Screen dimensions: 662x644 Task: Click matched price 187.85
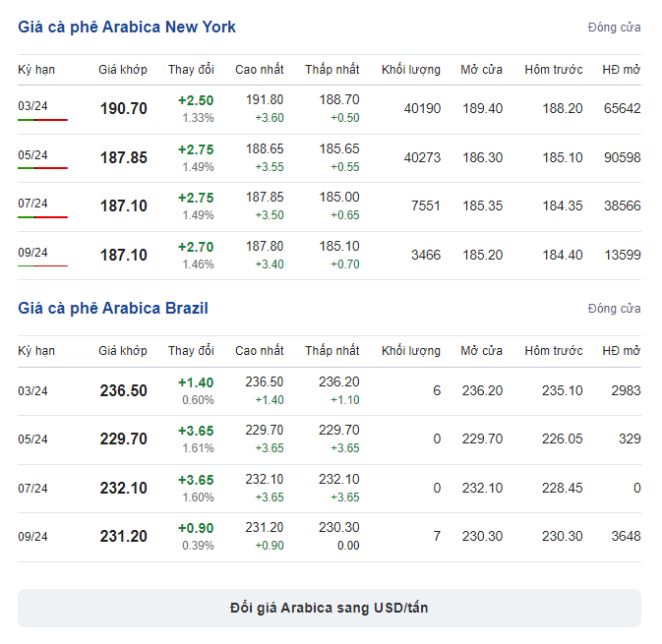(x=124, y=158)
